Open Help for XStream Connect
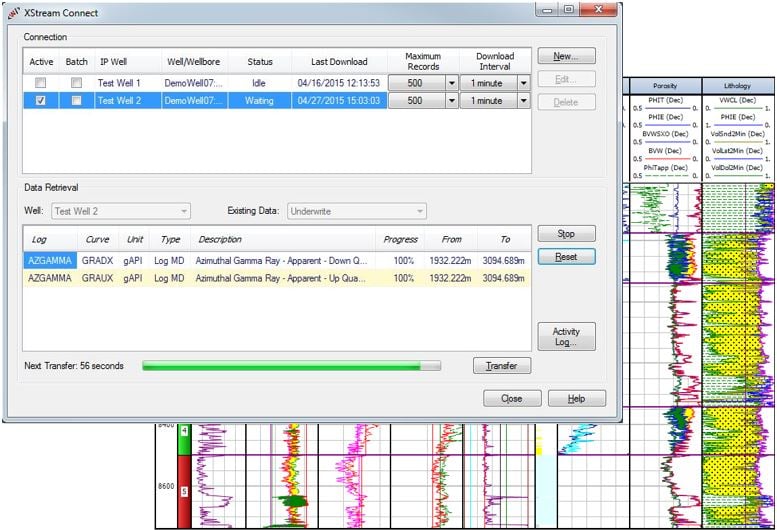 [x=577, y=398]
